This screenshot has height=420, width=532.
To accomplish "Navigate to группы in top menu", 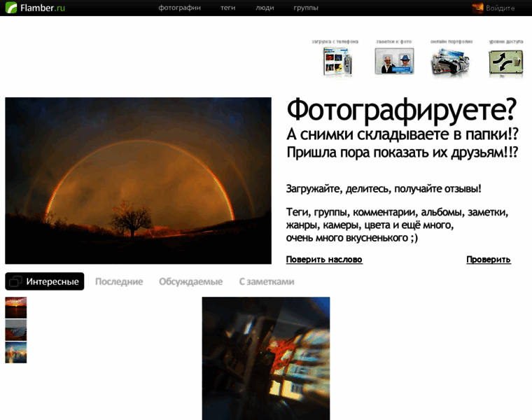I will coord(306,8).
